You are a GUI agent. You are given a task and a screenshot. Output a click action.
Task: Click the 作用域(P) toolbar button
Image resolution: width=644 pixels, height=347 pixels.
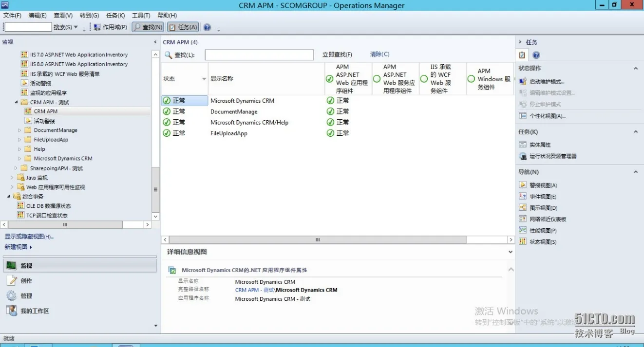(111, 27)
